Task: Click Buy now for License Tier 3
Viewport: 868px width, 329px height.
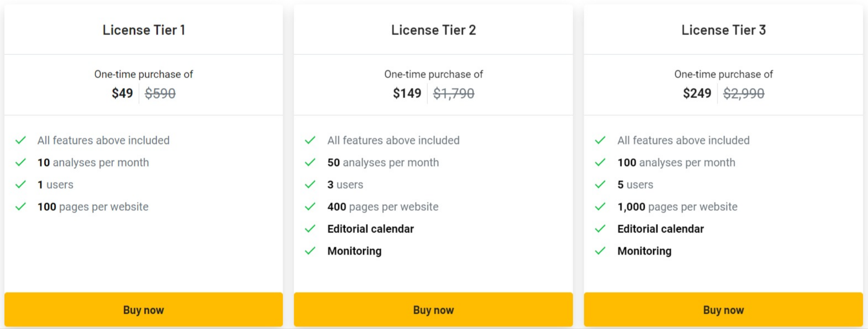Action: pyautogui.click(x=723, y=309)
